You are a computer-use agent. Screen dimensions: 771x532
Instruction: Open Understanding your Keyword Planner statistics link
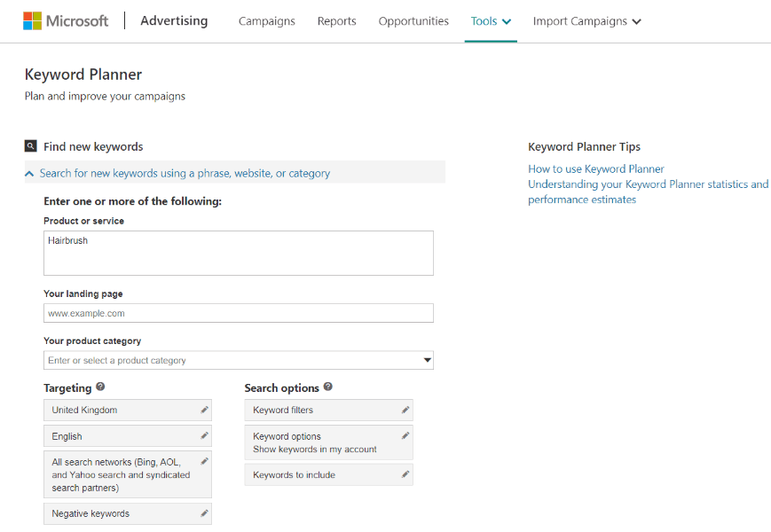(648, 192)
